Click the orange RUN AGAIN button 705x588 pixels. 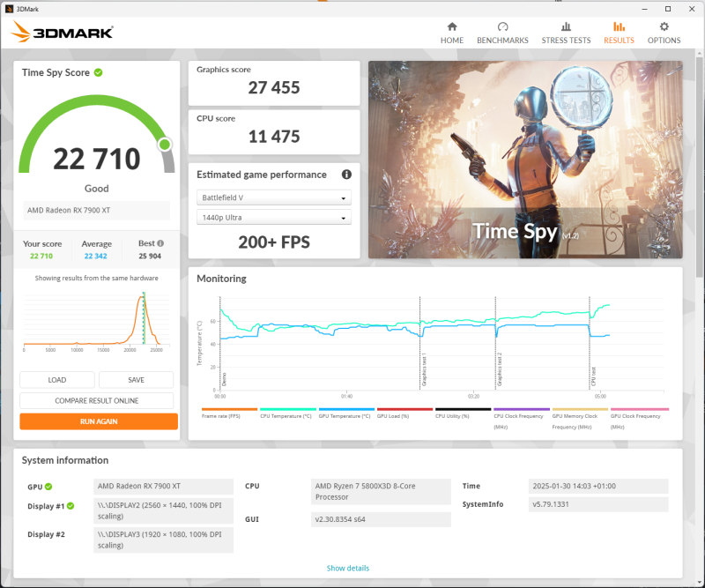coord(99,421)
